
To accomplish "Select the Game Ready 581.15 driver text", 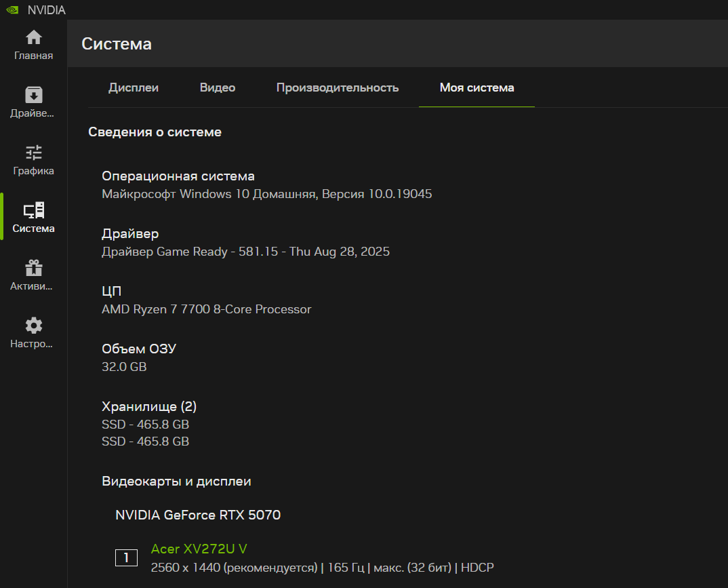I will point(245,251).
